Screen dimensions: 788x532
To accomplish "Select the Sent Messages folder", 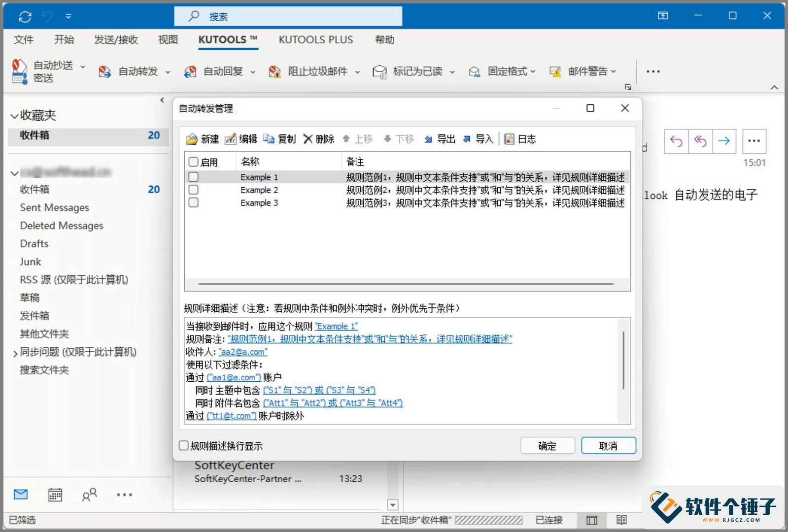I will pos(55,207).
